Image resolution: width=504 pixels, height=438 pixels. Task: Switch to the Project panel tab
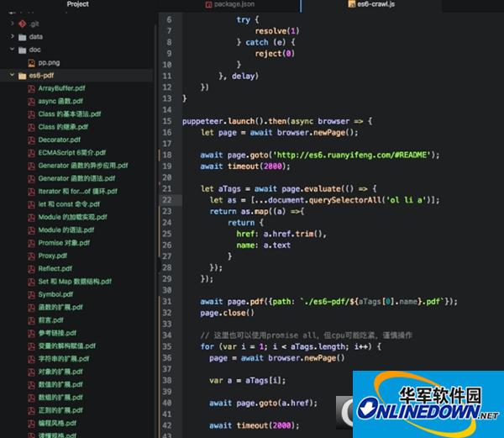[x=78, y=4]
